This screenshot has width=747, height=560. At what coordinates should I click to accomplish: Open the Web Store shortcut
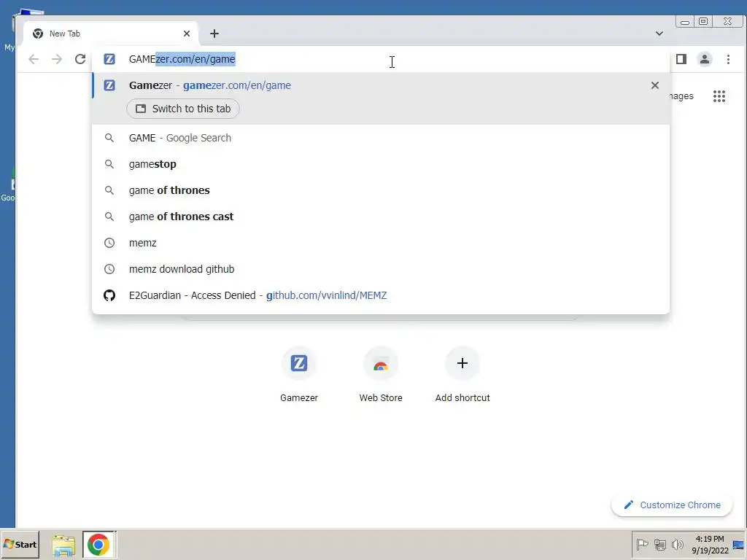381,376
